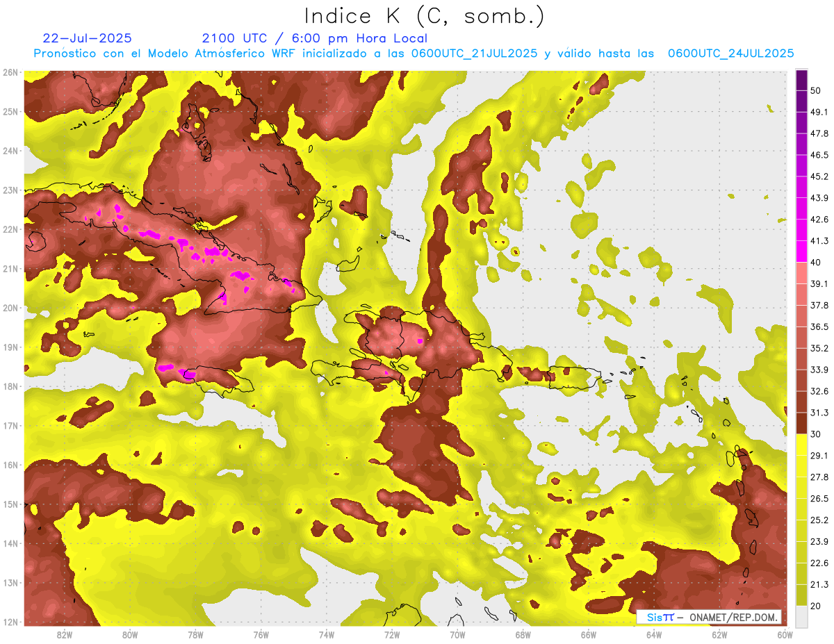834x644 pixels.
Task: Click the "76W" longitude label
Action: click(x=261, y=635)
